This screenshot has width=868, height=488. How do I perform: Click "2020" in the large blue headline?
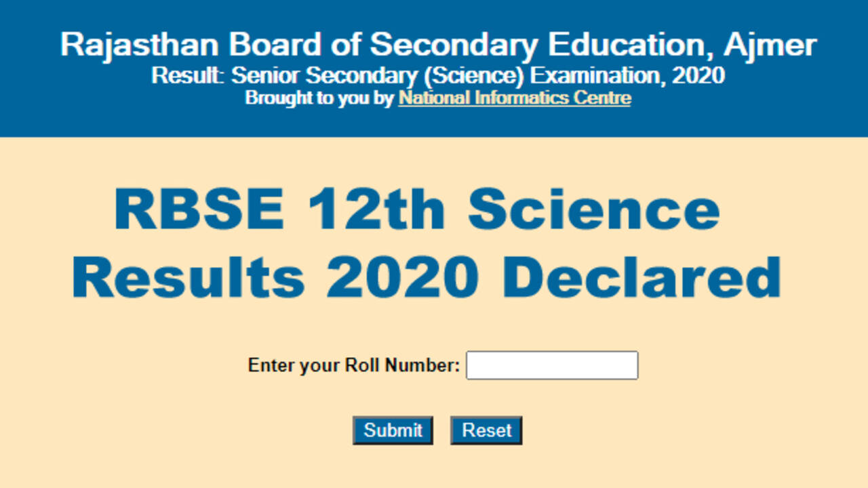point(402,278)
